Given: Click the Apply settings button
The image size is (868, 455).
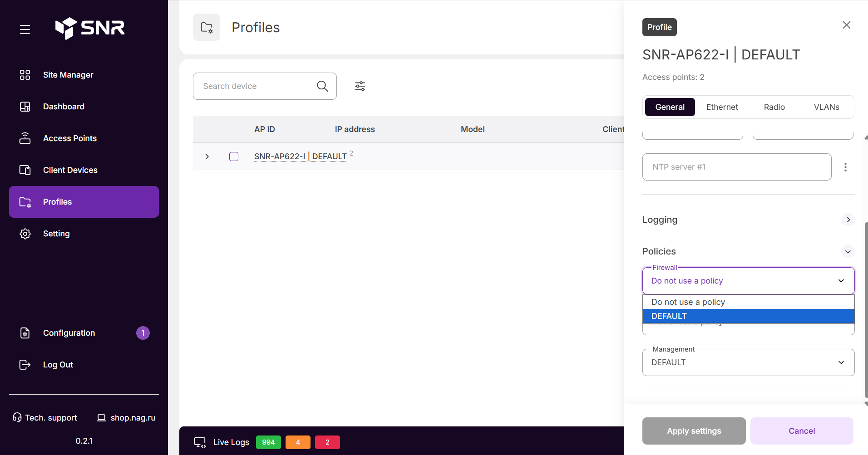Looking at the screenshot, I should pos(694,431).
